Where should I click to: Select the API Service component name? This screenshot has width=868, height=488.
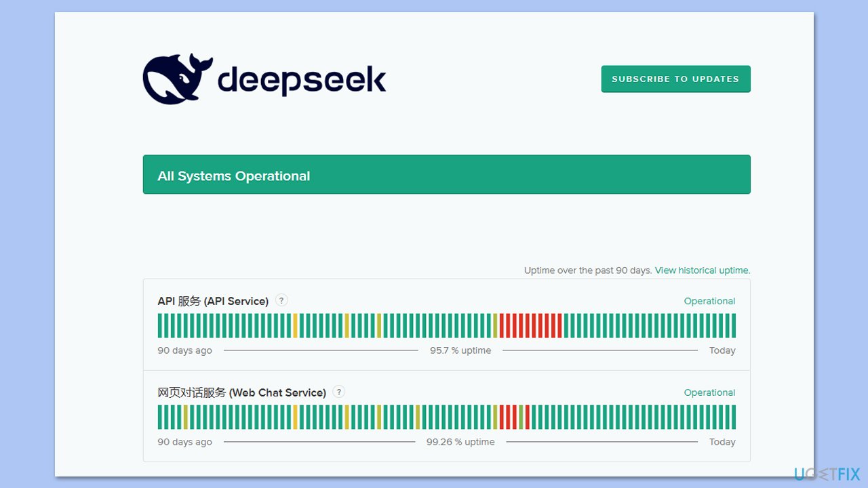point(213,301)
